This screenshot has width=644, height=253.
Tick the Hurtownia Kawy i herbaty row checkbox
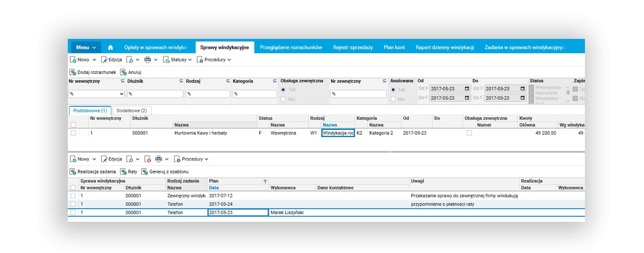pos(73,133)
